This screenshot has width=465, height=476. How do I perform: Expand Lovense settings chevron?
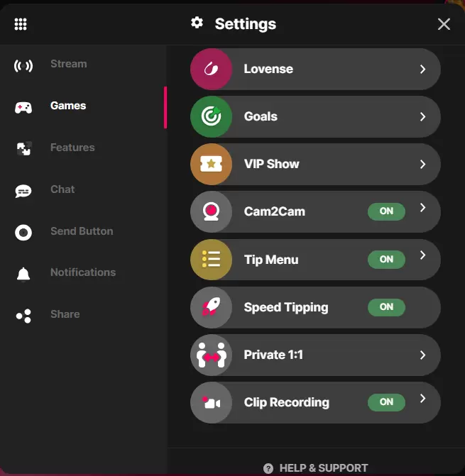tap(422, 70)
